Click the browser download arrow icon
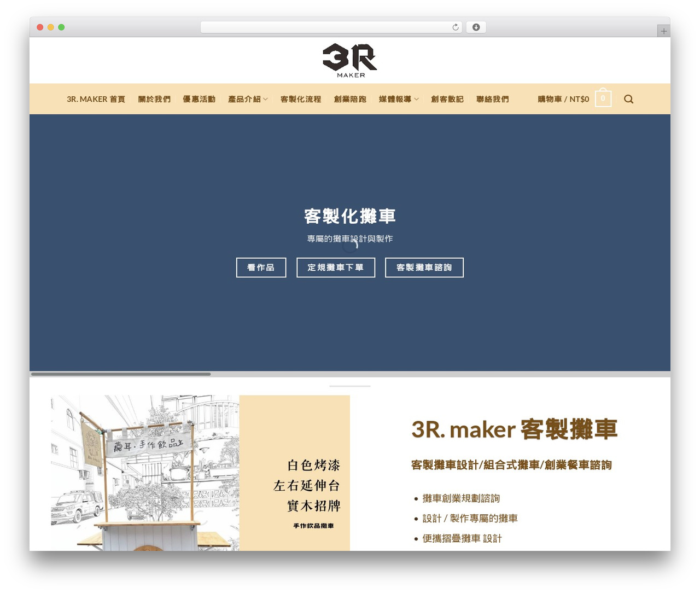The height and width of the screenshot is (593, 700). [x=476, y=27]
